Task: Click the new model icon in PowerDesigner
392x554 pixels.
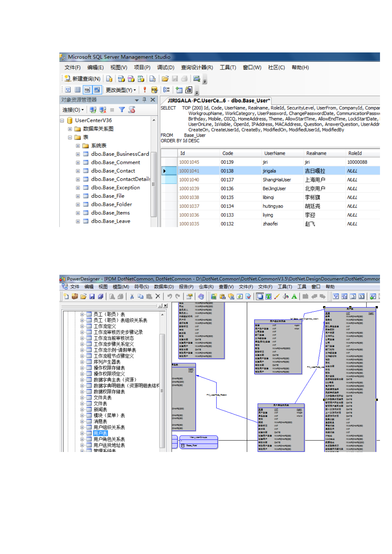Action: tap(66, 297)
